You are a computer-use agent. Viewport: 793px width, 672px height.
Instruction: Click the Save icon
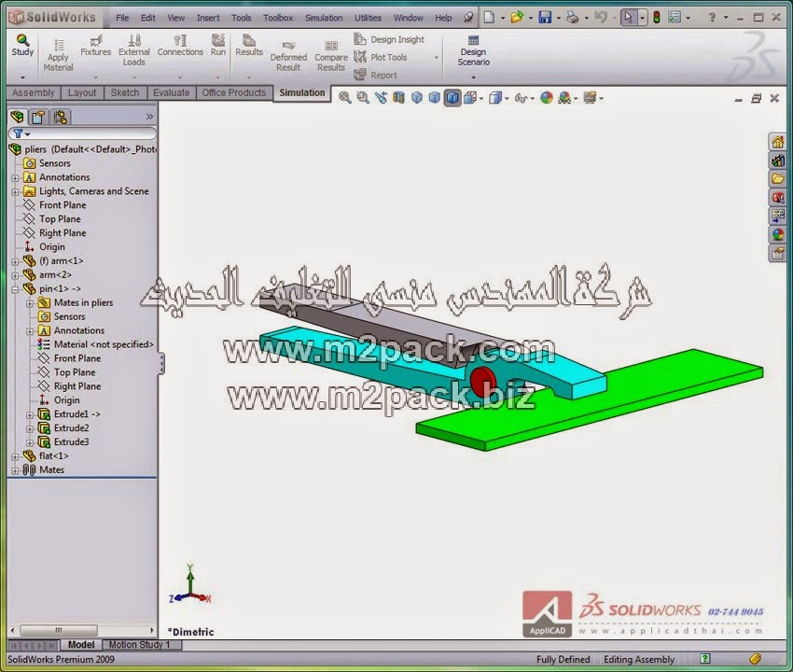[x=545, y=17]
